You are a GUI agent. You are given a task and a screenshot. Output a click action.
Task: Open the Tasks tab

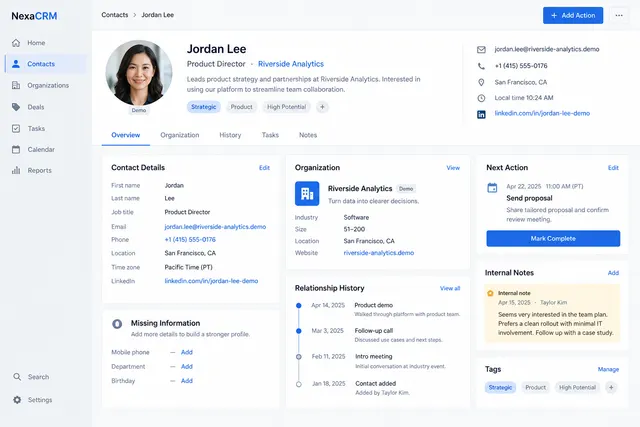click(x=270, y=135)
